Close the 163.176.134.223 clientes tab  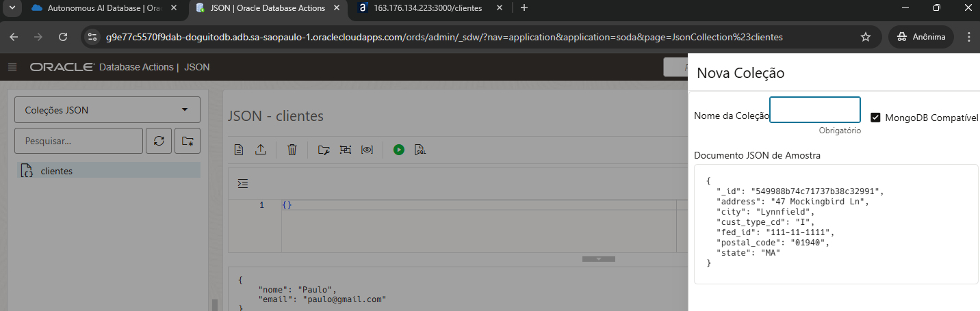[501, 8]
